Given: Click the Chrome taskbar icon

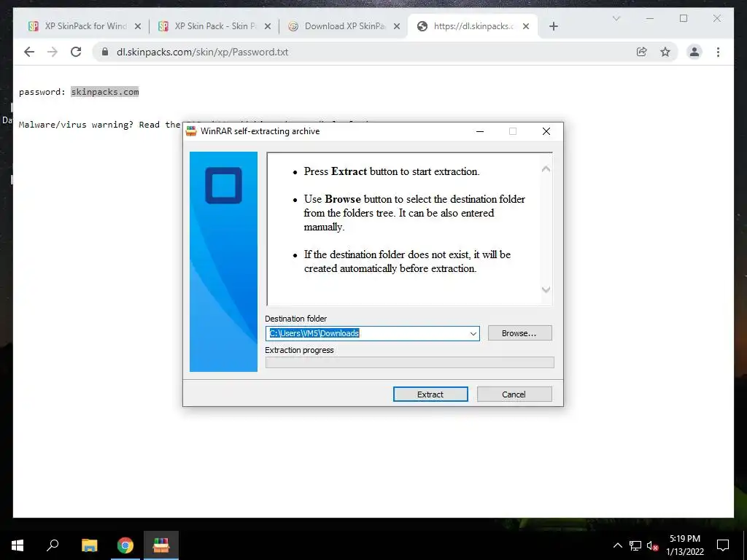Looking at the screenshot, I should tap(125, 545).
